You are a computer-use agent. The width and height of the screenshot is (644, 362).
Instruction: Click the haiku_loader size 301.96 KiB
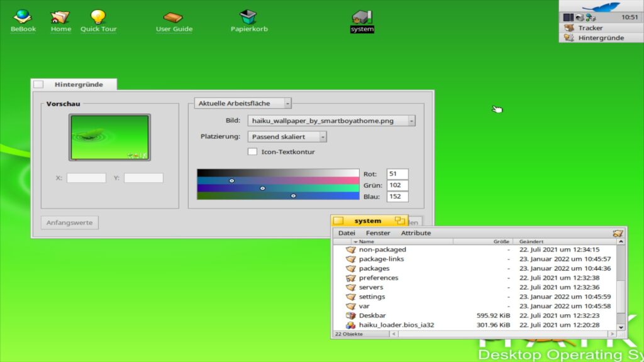[493, 325]
